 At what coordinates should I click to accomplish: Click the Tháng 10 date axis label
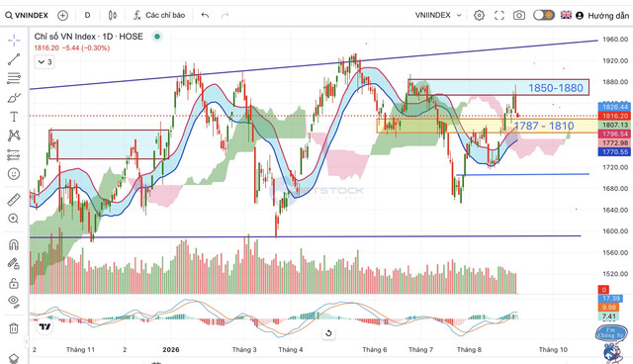point(553,350)
